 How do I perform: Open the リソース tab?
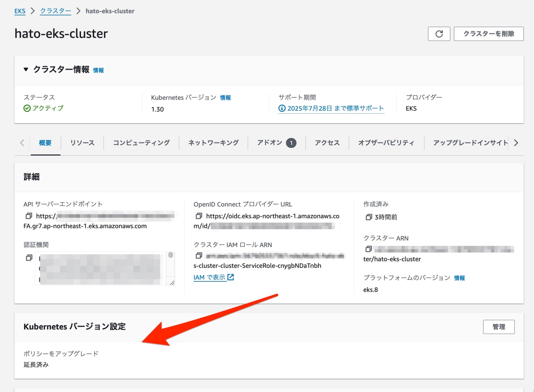(82, 143)
